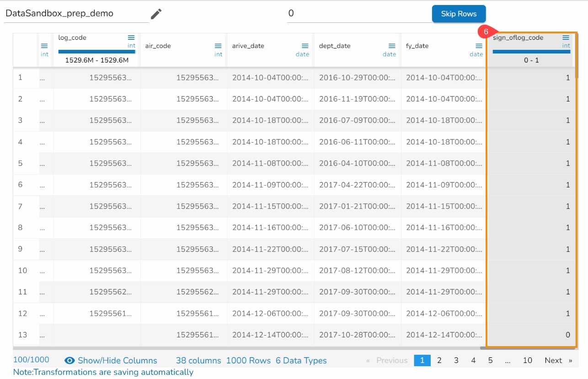Edit the DataSandbox_prep_demo name field
Image resolution: width=588 pixels, height=379 pixels.
[x=76, y=14]
